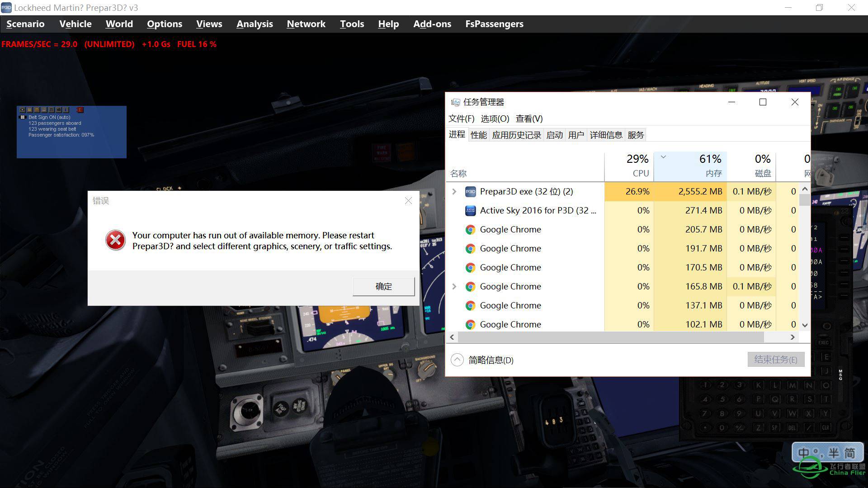Expand the Google Chrome 165.8 MB process group
Screen dimensions: 868x488
[454, 287]
